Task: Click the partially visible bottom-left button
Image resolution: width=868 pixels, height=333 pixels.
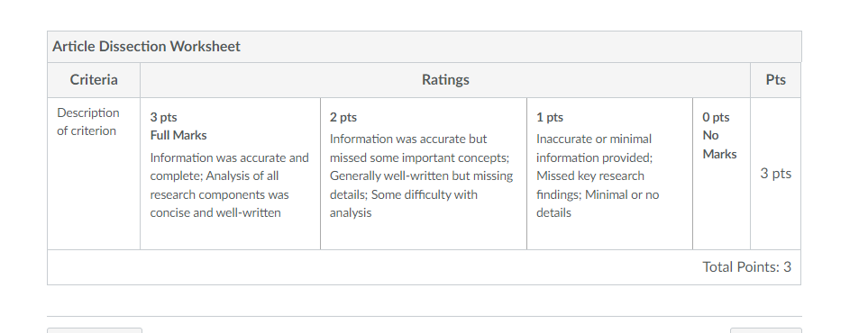Action: (95, 330)
